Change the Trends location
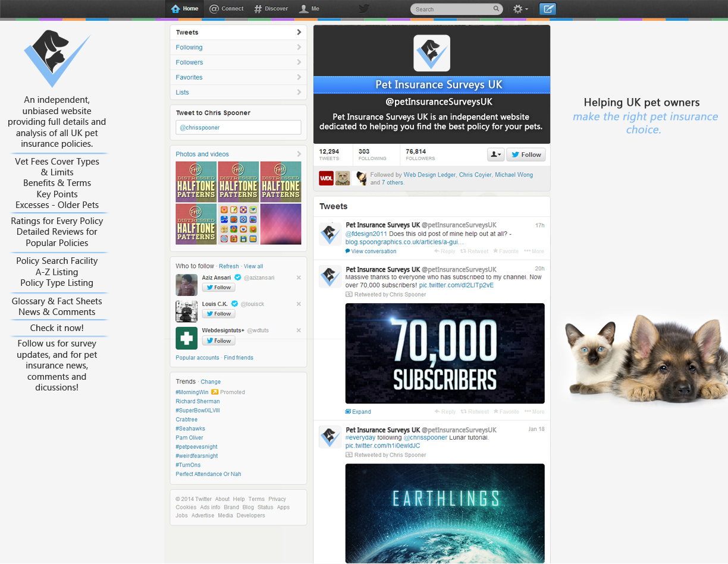Viewport: 728px width, 564px height. click(x=211, y=382)
